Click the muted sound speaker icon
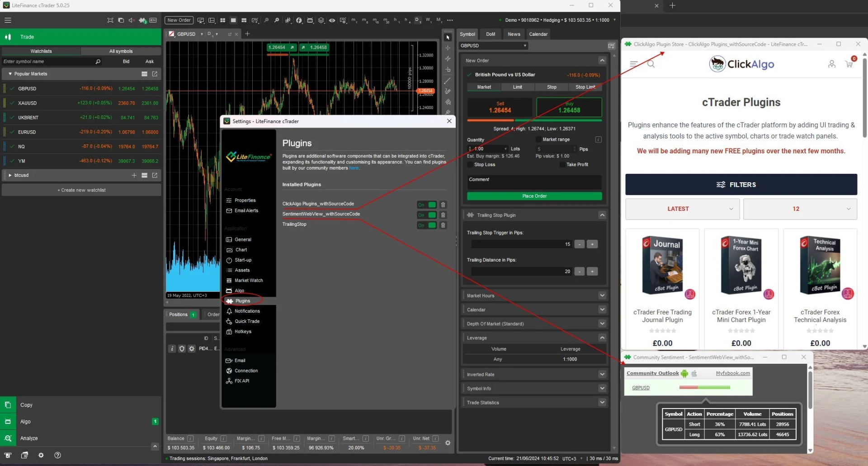 [x=132, y=20]
